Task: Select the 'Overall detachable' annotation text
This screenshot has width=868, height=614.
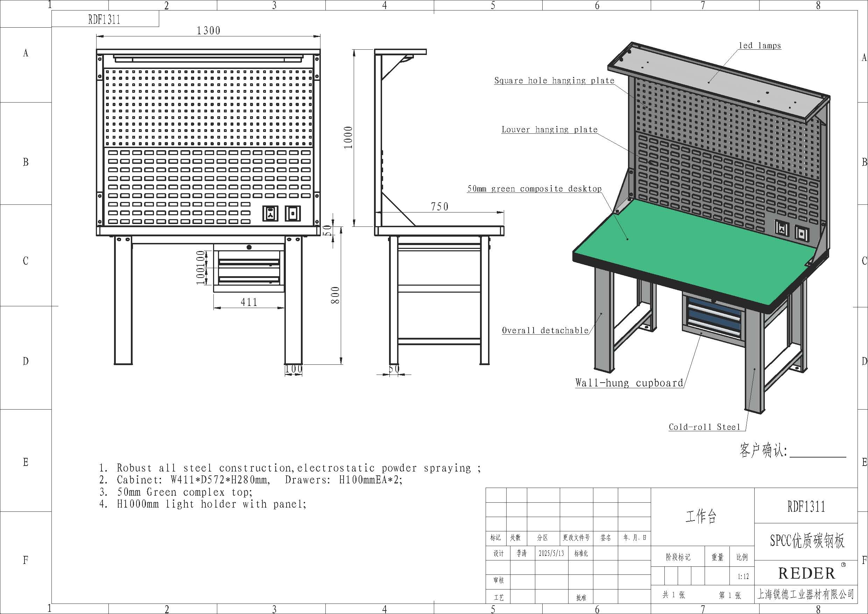Action: coord(545,331)
